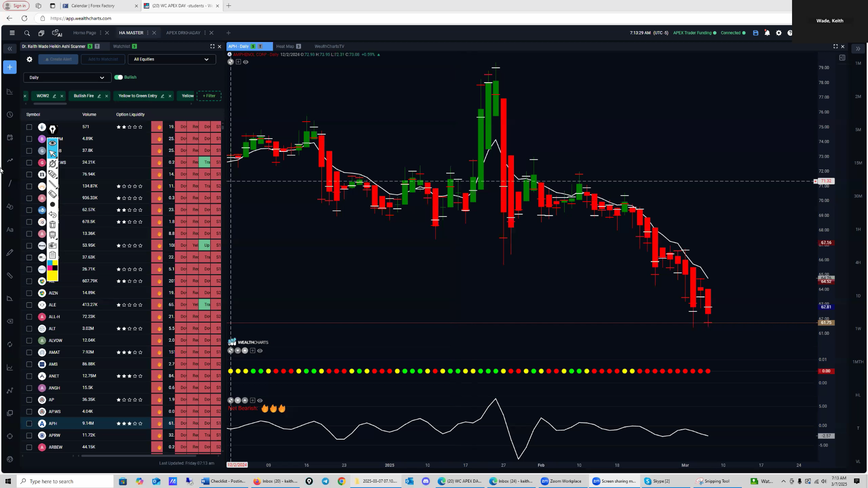
Task: Click the Add to Watchlist button
Action: 103,59
